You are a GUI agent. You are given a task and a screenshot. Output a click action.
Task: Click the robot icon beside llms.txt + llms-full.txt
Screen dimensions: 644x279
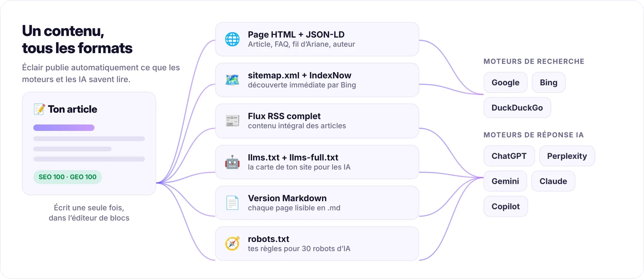click(232, 162)
